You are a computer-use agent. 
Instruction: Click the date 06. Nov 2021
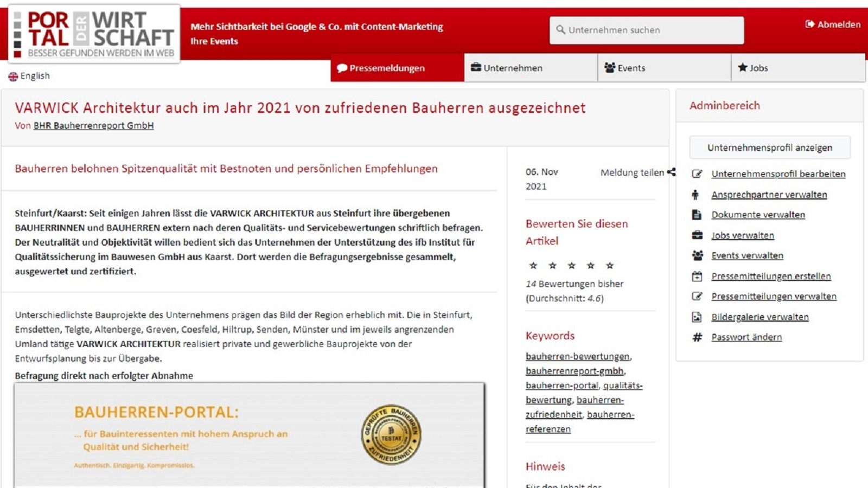(x=542, y=179)
